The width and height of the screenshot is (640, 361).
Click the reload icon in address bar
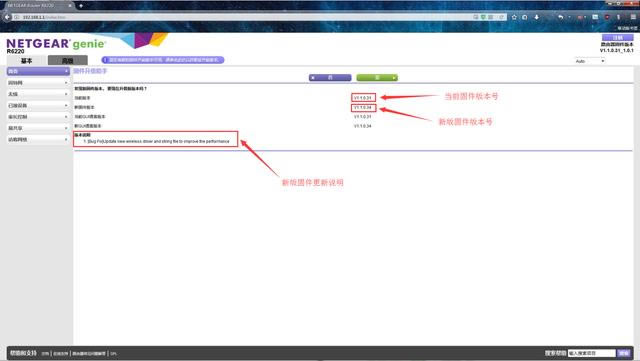pyautogui.click(x=502, y=17)
